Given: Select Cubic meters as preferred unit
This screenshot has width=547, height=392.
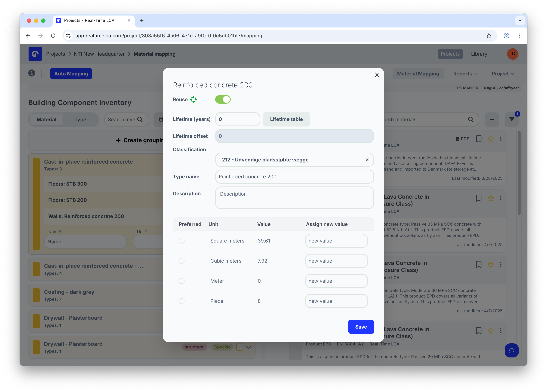Looking at the screenshot, I should pos(182,261).
